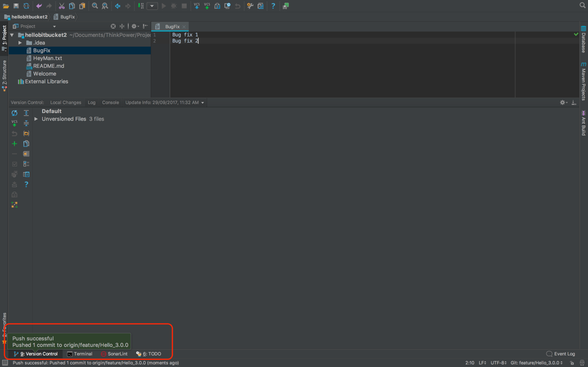Click the Compare with Same Repository Version icon
This screenshot has width=588, height=367.
pyautogui.click(x=217, y=6)
